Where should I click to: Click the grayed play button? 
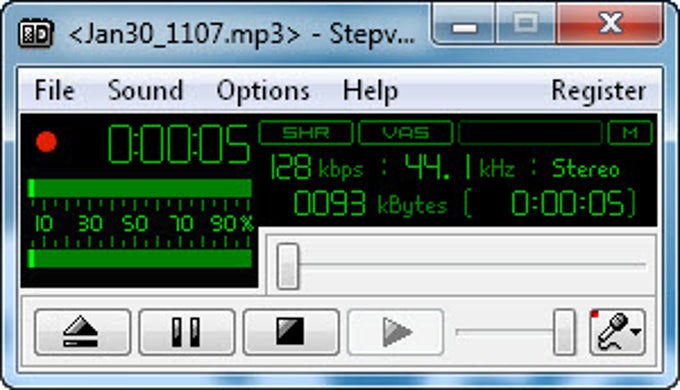point(396,332)
